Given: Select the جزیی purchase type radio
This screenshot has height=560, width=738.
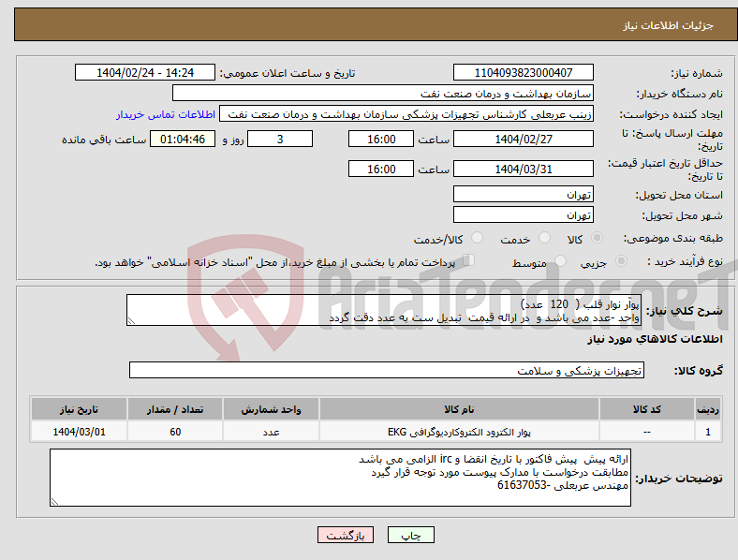Looking at the screenshot, I should click(621, 260).
